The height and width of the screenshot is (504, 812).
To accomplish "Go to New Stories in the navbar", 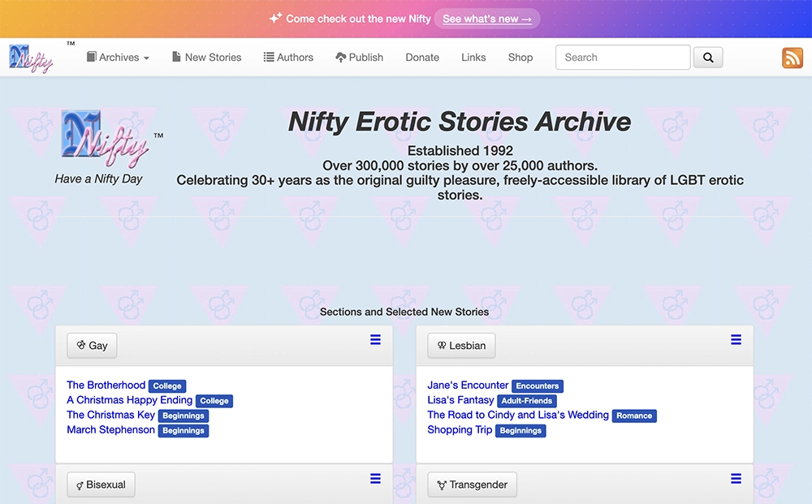I will (x=206, y=57).
